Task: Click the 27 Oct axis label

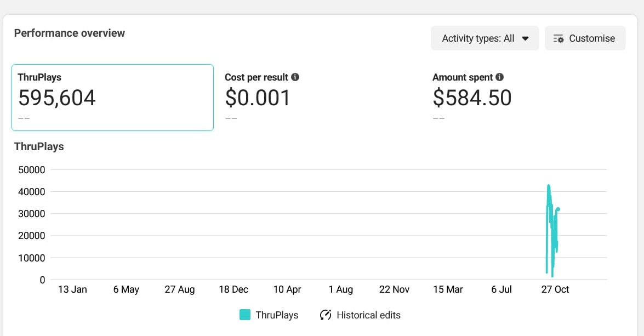Action: 555,289
